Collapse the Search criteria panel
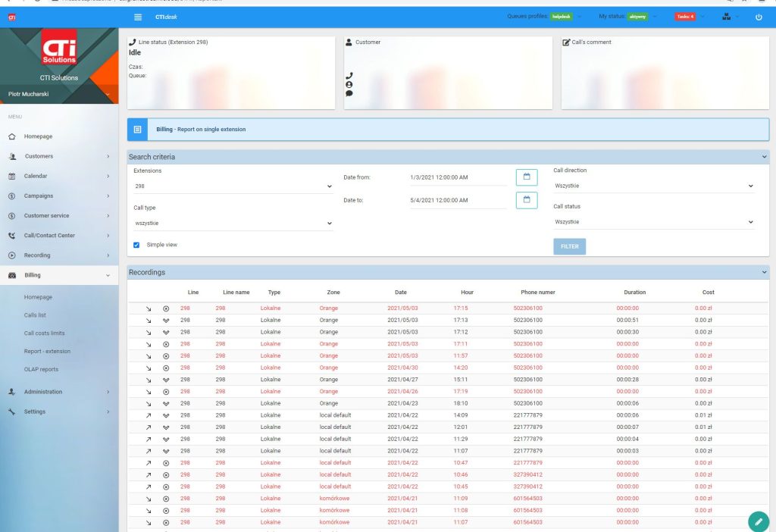Viewport: 776px width, 532px height. click(x=764, y=157)
